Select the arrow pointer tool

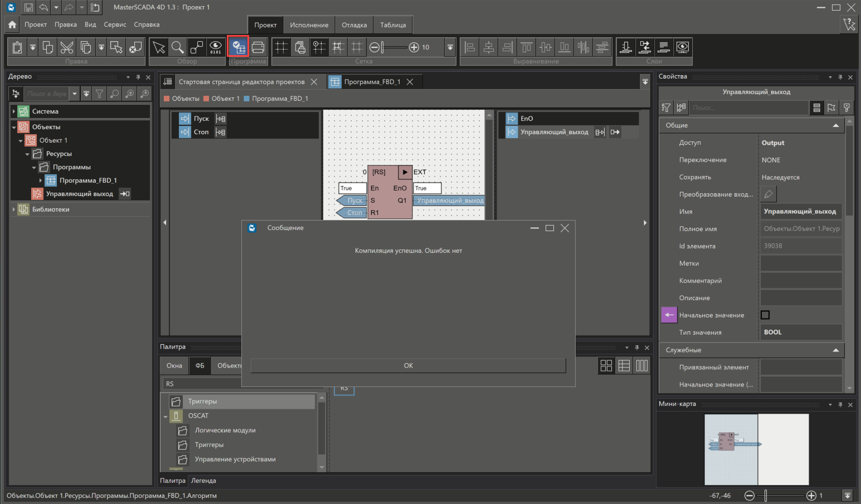click(x=159, y=47)
